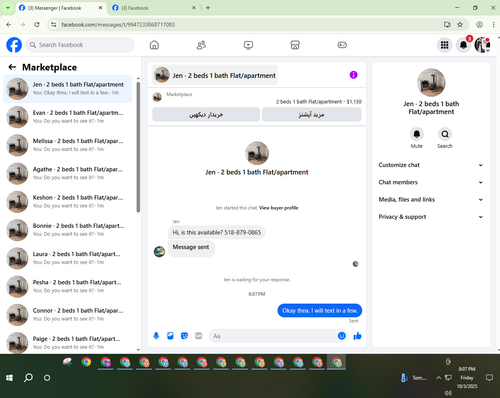Click the right Urdu button under listing
Screen dimensions: 500x398
coord(311,115)
